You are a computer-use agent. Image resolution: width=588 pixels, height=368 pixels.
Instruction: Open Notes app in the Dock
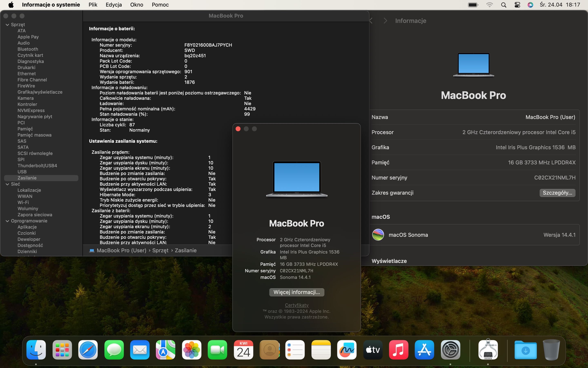(321, 350)
